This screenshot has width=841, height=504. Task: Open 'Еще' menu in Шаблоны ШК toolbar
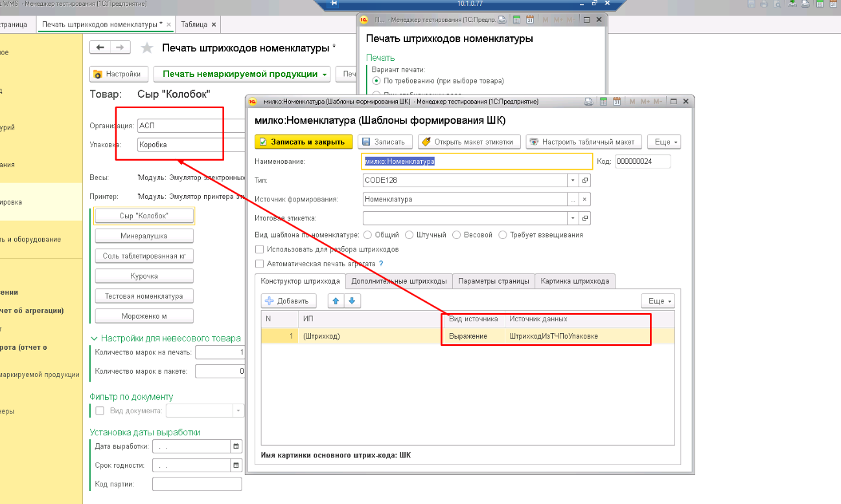click(664, 142)
